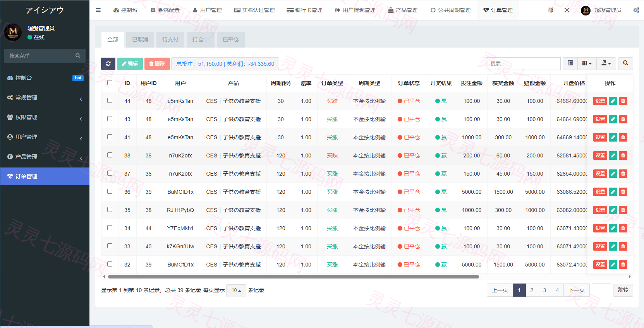The image size is (644, 328).
Task: Click the green edit pencil for order 38
Action: tap(613, 155)
